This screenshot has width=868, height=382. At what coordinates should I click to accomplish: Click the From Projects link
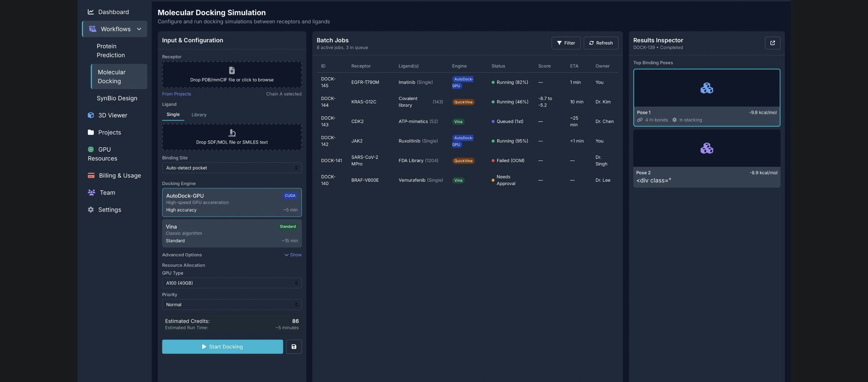[x=176, y=94]
